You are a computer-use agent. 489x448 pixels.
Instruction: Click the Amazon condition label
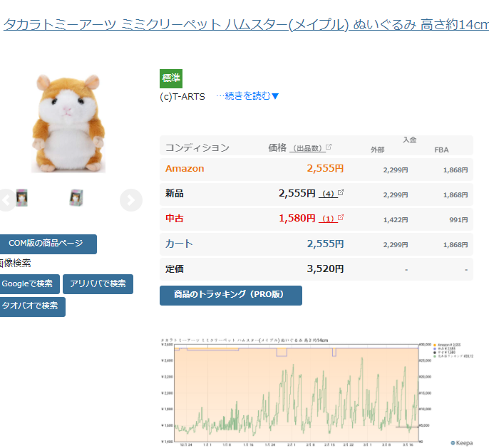pos(185,169)
